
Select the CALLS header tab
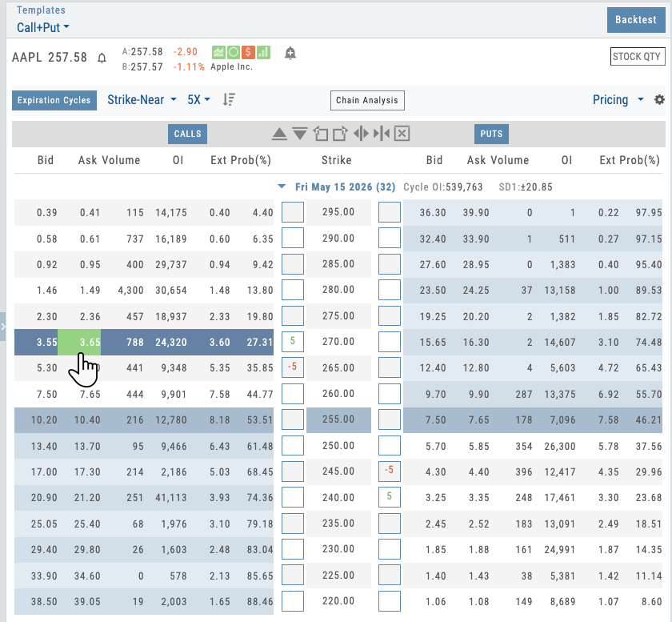click(x=187, y=134)
